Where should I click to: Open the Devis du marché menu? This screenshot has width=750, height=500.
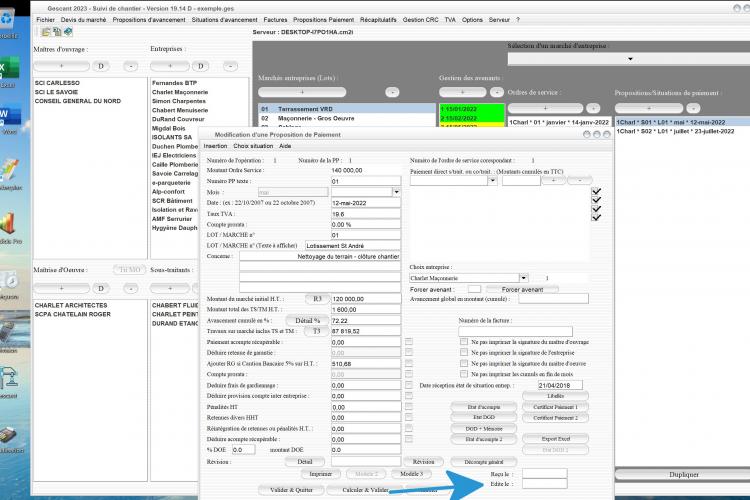[83, 20]
